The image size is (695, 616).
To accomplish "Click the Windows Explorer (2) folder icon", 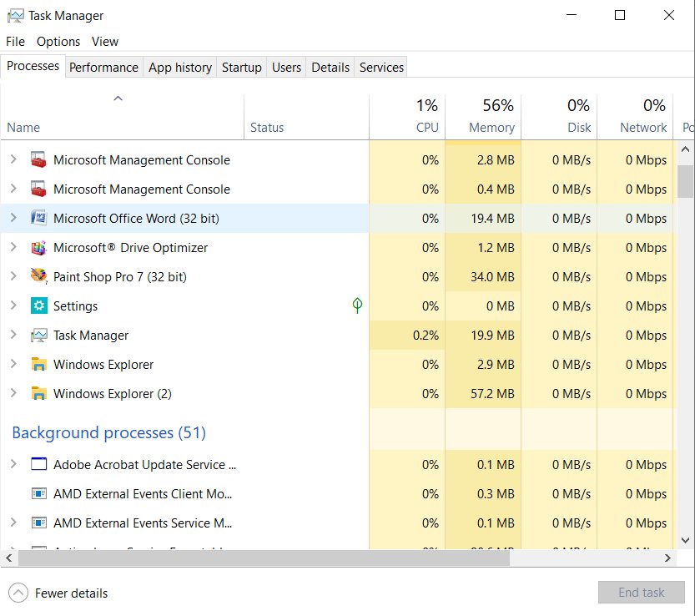I will [38, 394].
